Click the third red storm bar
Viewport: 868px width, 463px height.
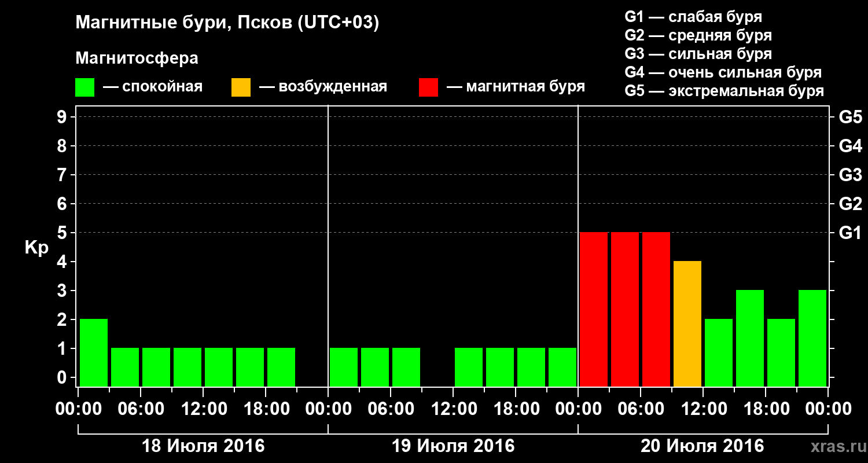(x=656, y=309)
